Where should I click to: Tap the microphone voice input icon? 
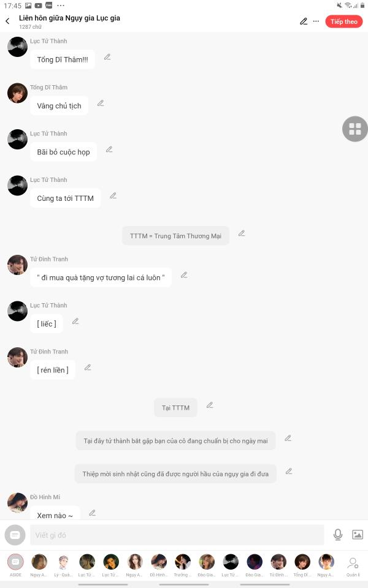337,534
